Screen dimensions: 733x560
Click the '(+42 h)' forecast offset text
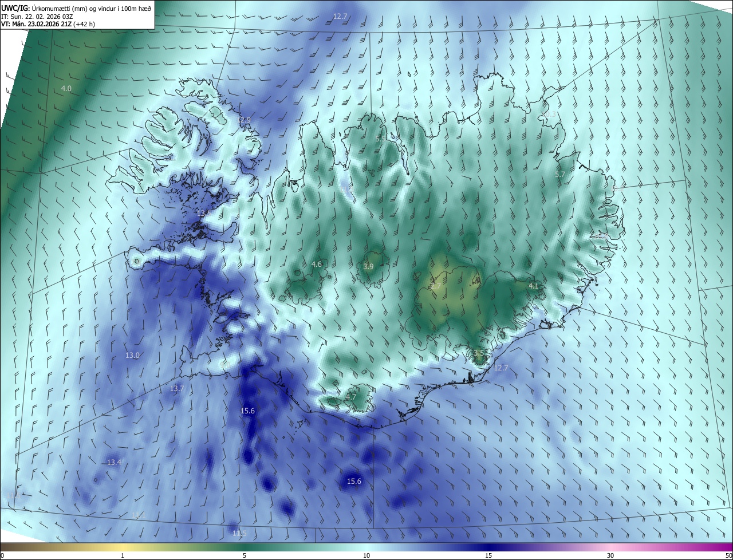[84, 23]
